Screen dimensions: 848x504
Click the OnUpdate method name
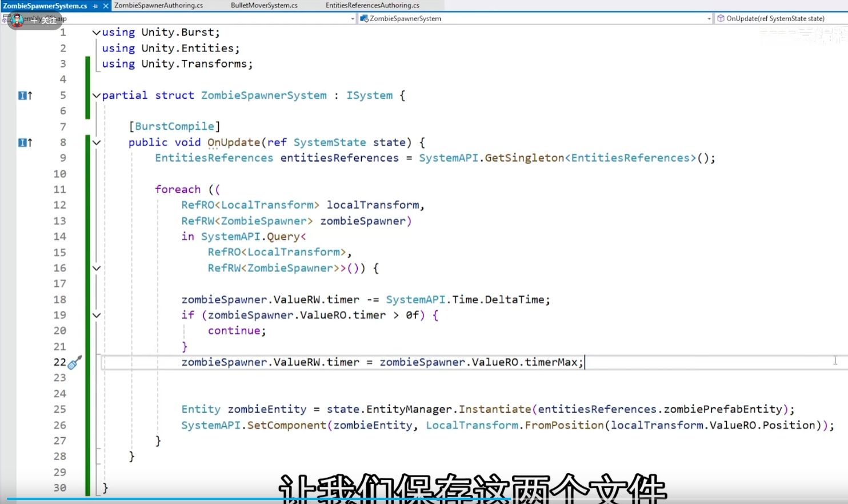[x=234, y=142]
